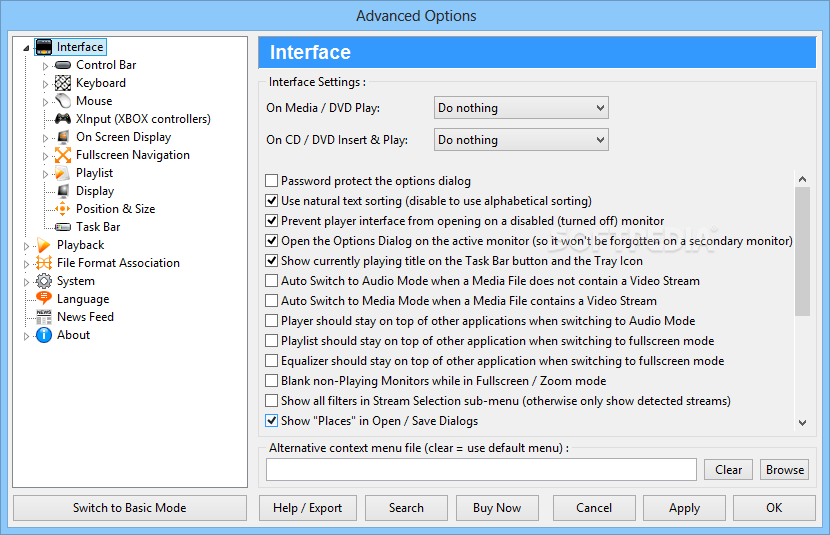The height and width of the screenshot is (535, 830).
Task: Click the Mouse icon in the sidebar
Action: point(63,101)
